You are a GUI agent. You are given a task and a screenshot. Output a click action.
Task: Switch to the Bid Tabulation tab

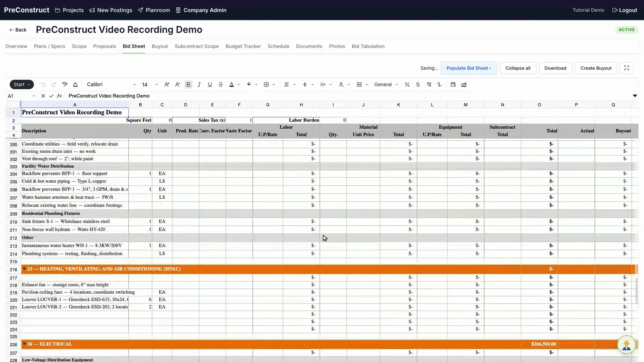point(368,46)
